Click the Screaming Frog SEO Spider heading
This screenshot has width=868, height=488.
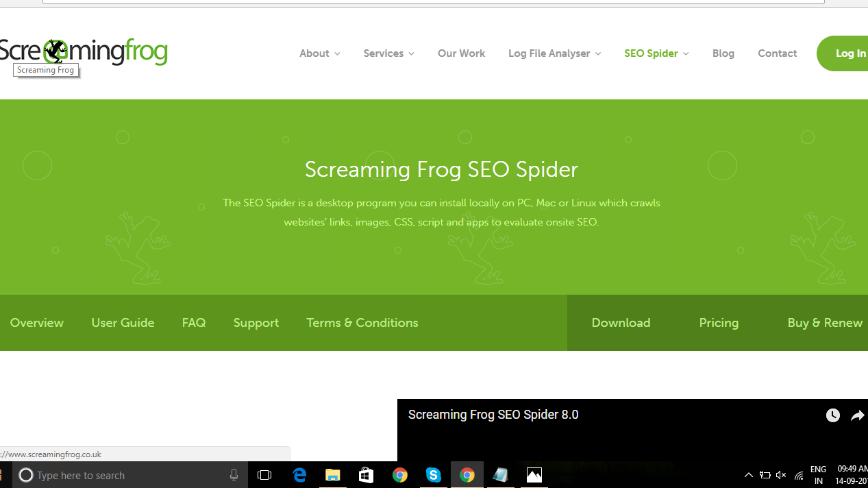click(x=441, y=169)
